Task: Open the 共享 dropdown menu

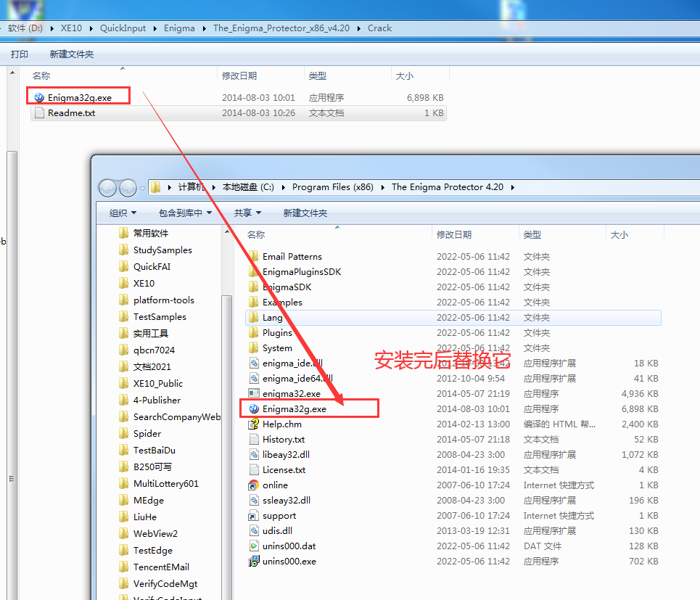Action: pos(248,213)
